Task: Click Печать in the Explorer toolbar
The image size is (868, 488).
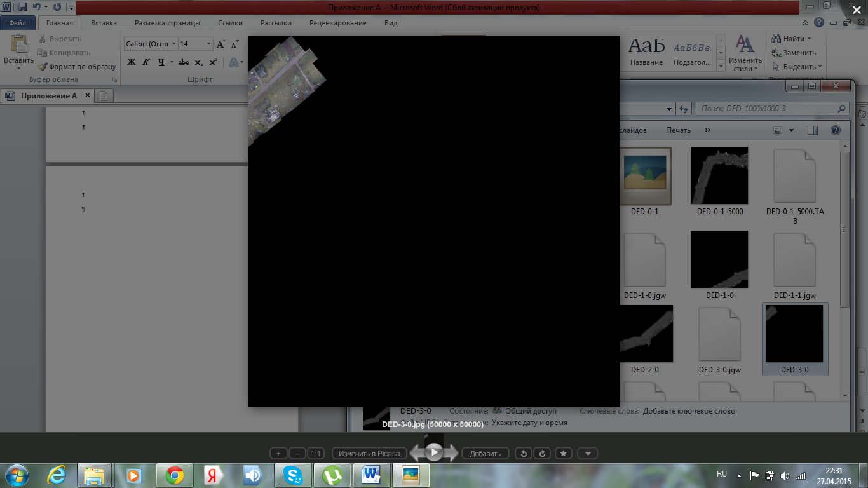Action: 678,130
